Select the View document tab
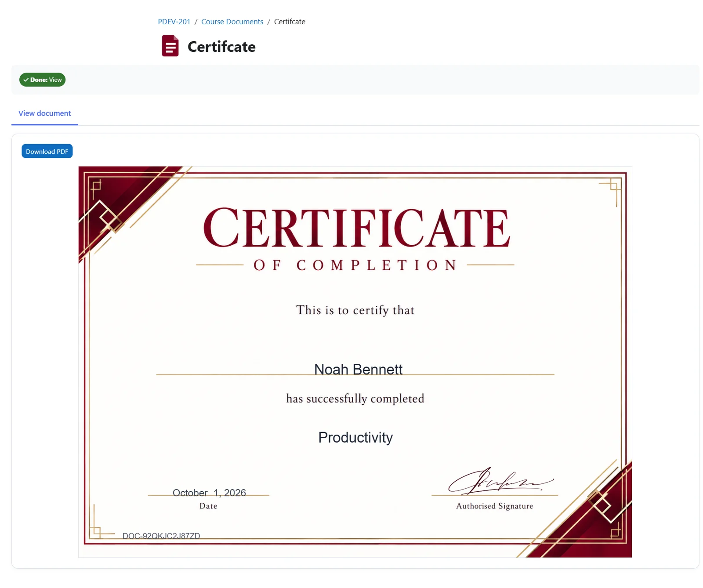This screenshot has width=703, height=588. click(44, 113)
